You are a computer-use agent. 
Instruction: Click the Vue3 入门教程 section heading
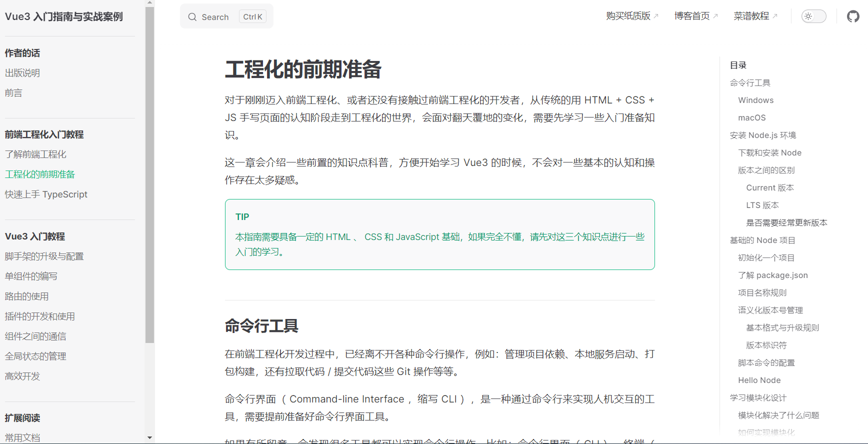coord(35,236)
